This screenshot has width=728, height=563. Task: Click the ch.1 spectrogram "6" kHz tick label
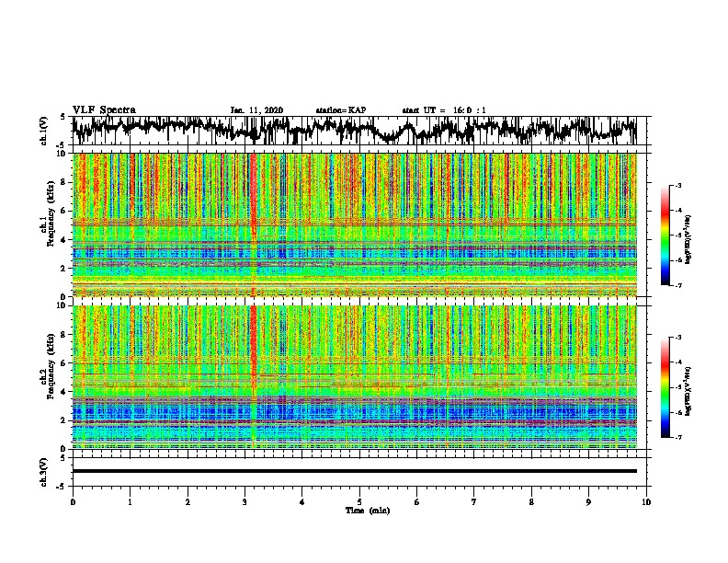tap(64, 211)
